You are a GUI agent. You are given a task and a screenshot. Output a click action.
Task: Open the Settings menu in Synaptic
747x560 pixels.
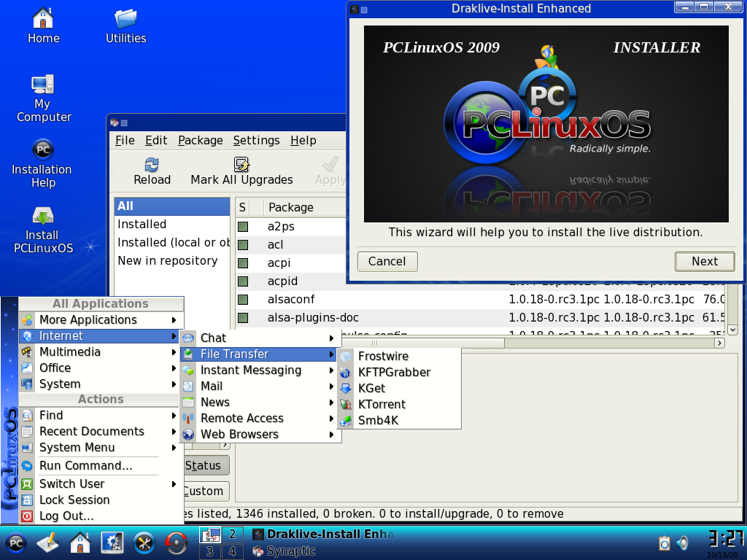point(256,141)
